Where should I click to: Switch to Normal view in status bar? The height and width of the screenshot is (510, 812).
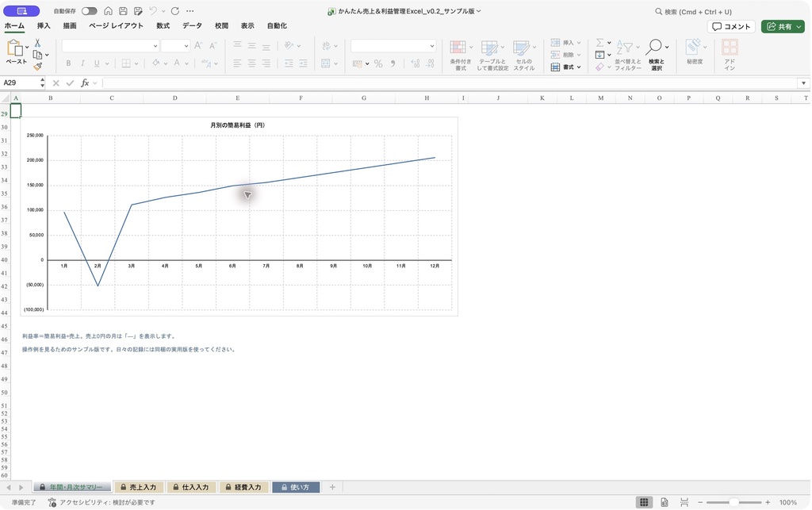[x=644, y=502]
